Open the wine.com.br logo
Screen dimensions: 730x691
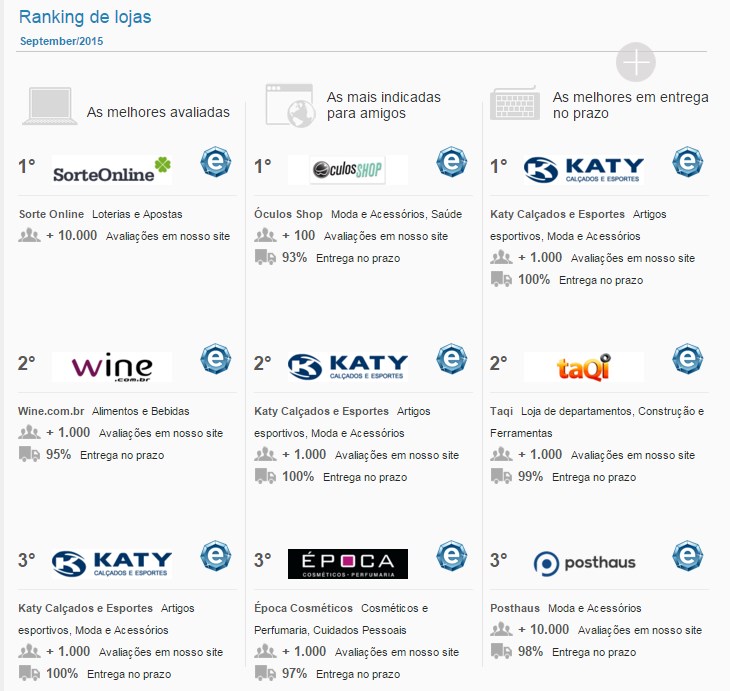[112, 367]
